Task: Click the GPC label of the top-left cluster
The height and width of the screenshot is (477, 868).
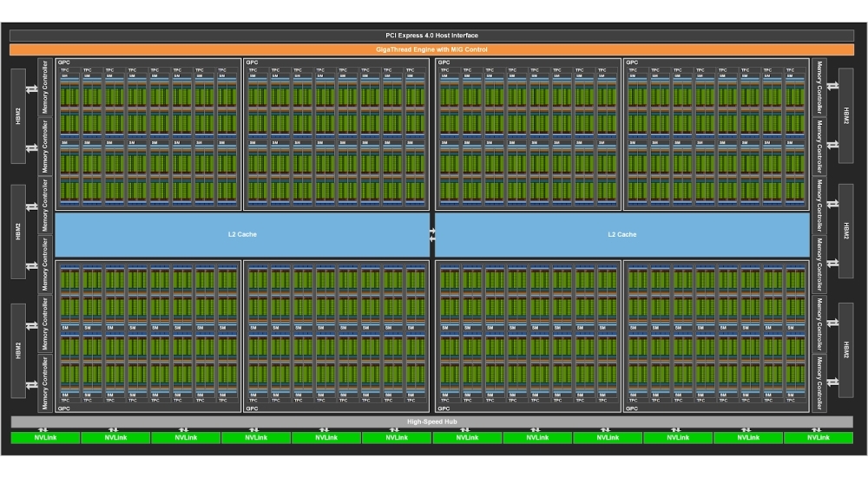Action: pos(62,62)
